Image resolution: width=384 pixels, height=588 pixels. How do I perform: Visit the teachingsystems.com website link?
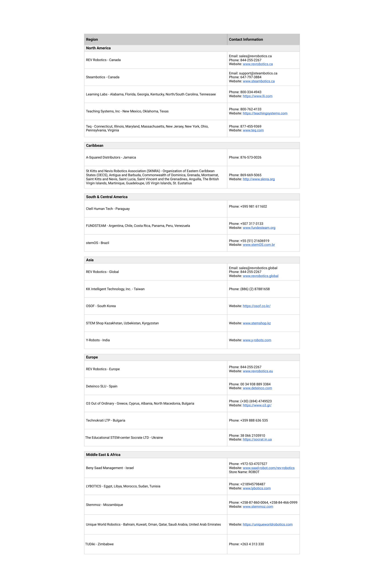[265, 113]
